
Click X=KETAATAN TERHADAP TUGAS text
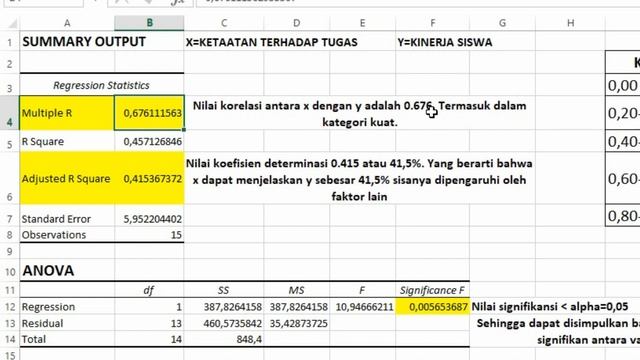tap(271, 42)
